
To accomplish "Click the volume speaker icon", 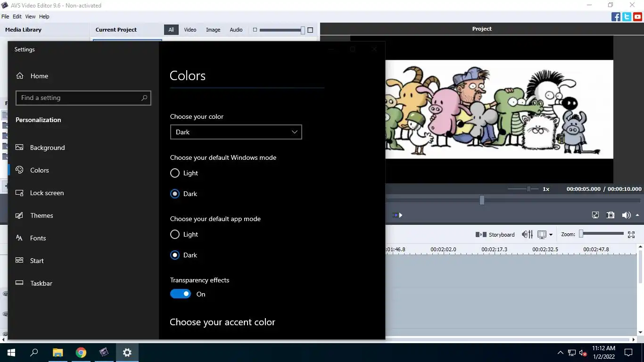I will click(626, 215).
